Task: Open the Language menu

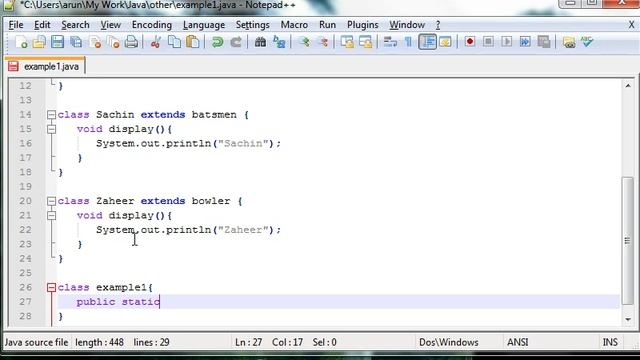Action: (x=204, y=25)
